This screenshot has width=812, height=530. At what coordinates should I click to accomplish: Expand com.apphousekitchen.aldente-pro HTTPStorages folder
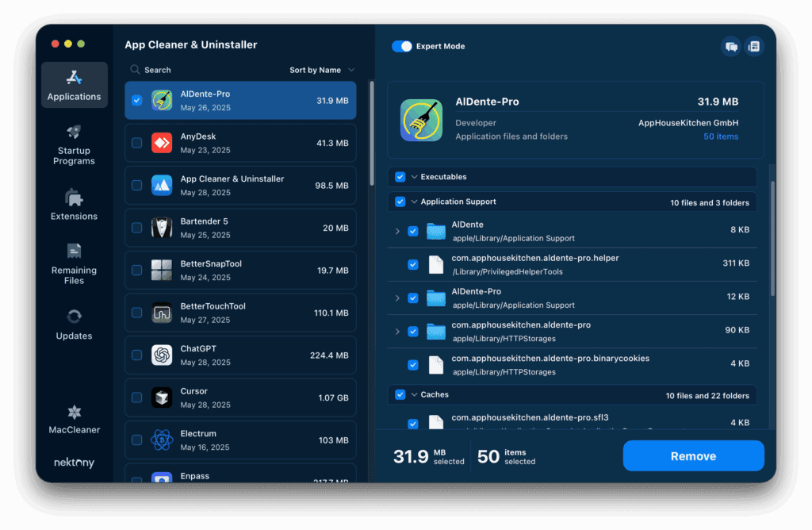(x=397, y=332)
